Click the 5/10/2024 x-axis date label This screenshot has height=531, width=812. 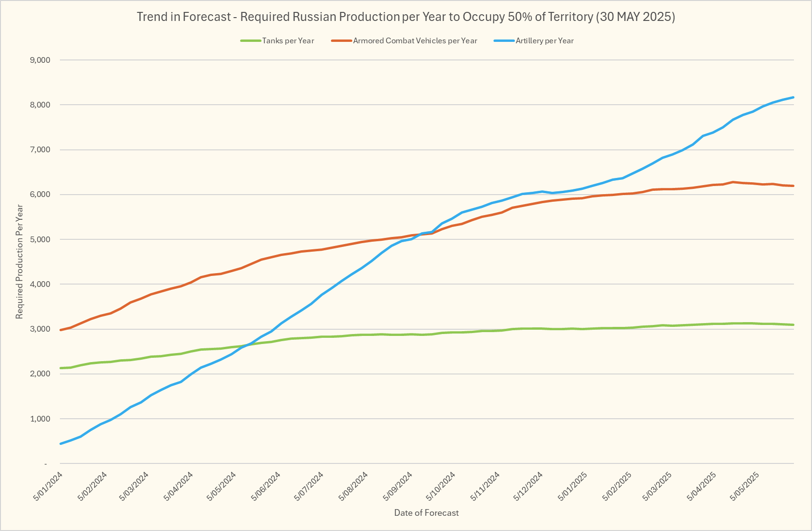441,486
